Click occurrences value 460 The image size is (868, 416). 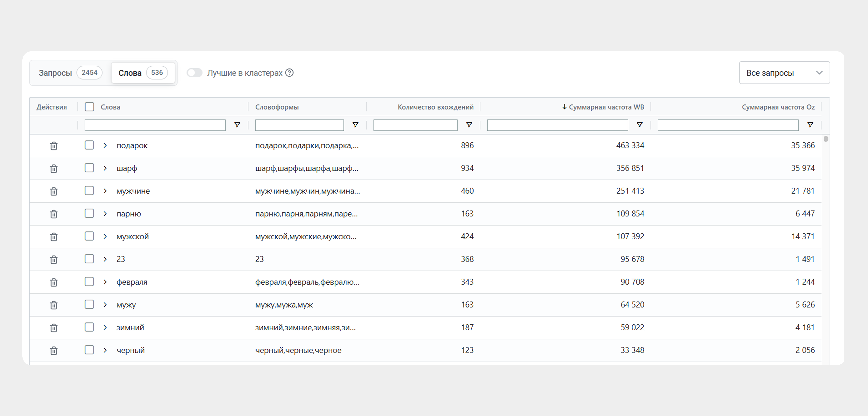467,191
